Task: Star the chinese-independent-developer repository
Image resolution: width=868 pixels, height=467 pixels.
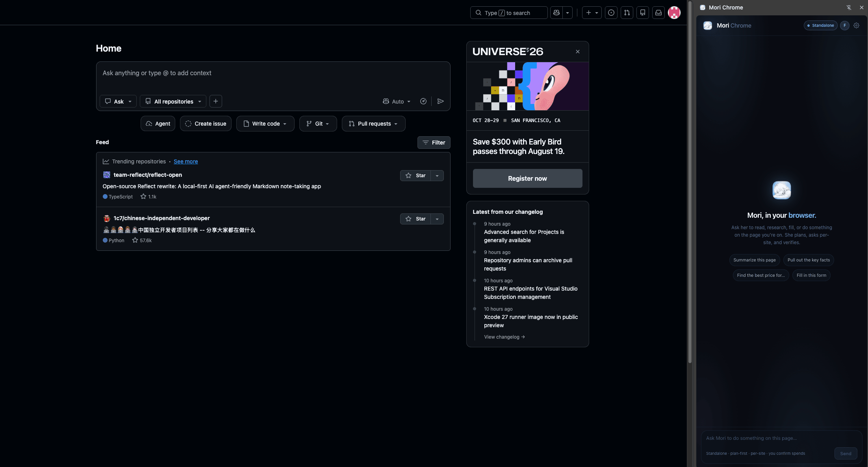Action: (415, 219)
